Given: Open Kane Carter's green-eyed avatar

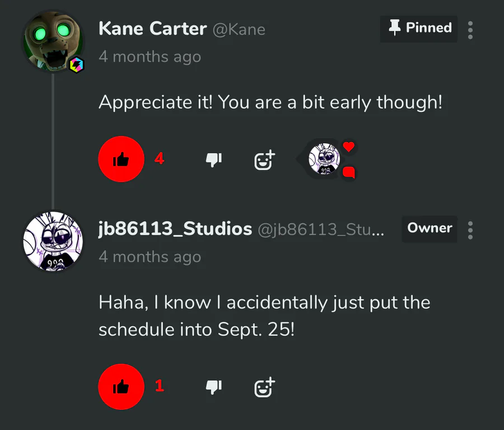Looking at the screenshot, I should (52, 41).
